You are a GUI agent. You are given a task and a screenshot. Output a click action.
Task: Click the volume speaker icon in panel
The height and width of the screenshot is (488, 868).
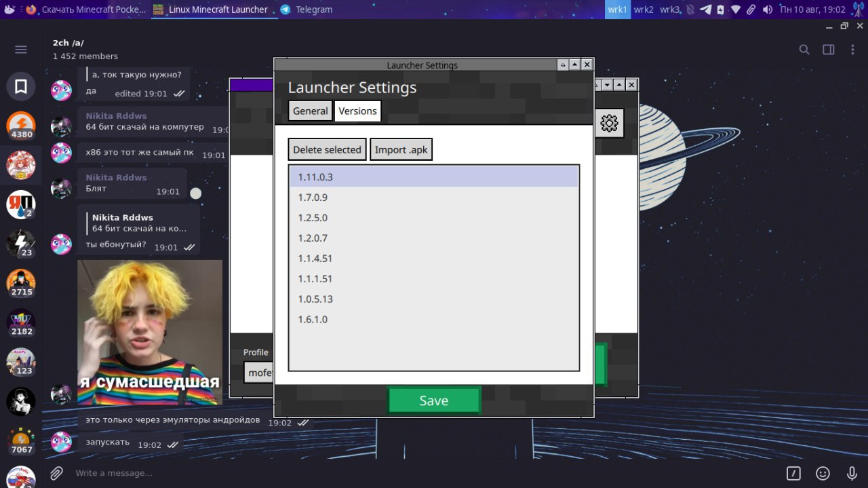767,10
